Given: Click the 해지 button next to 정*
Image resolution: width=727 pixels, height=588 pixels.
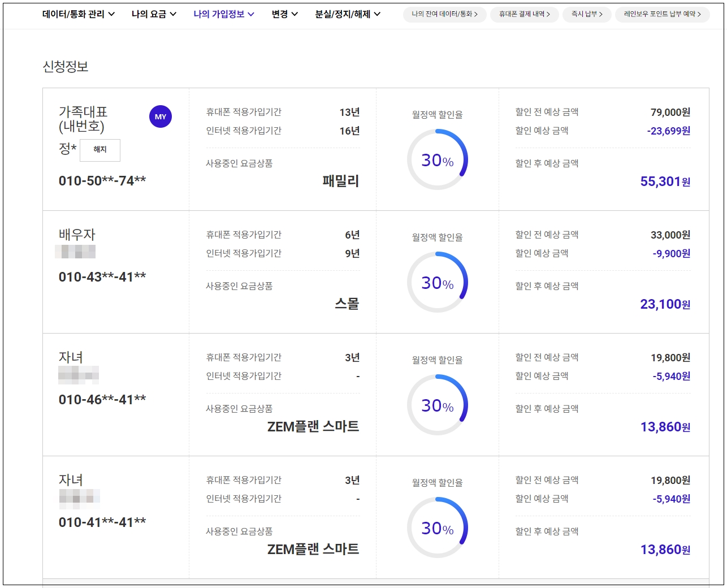Looking at the screenshot, I should tap(100, 150).
